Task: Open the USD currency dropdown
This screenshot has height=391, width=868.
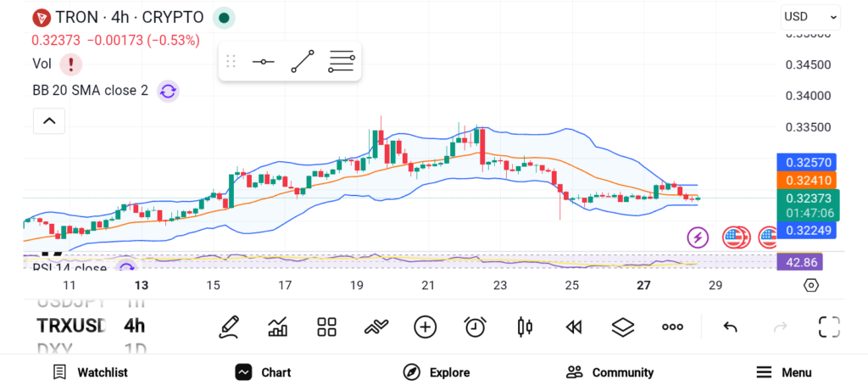Action: [810, 16]
